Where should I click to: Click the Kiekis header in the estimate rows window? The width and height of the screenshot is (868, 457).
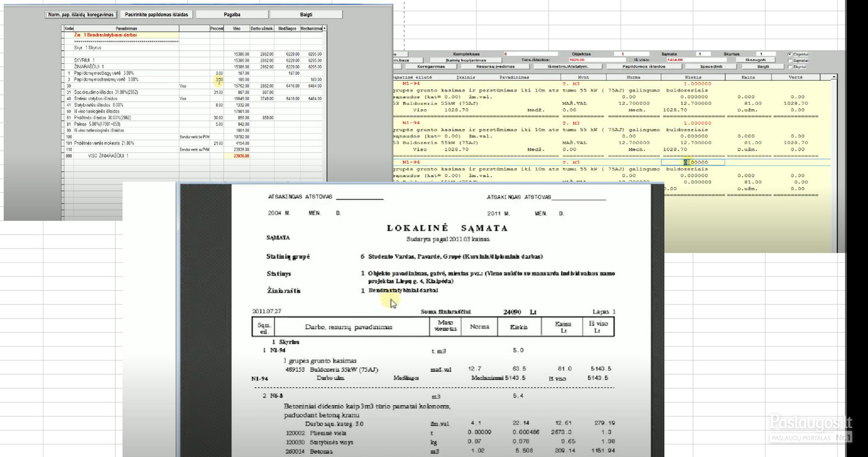pyautogui.click(x=693, y=77)
